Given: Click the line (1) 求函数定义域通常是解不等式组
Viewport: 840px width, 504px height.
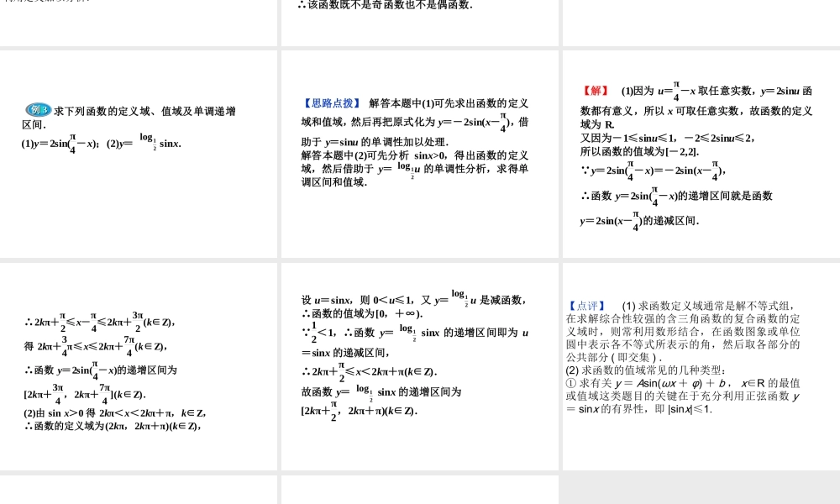Looking at the screenshot, I should [709, 306].
